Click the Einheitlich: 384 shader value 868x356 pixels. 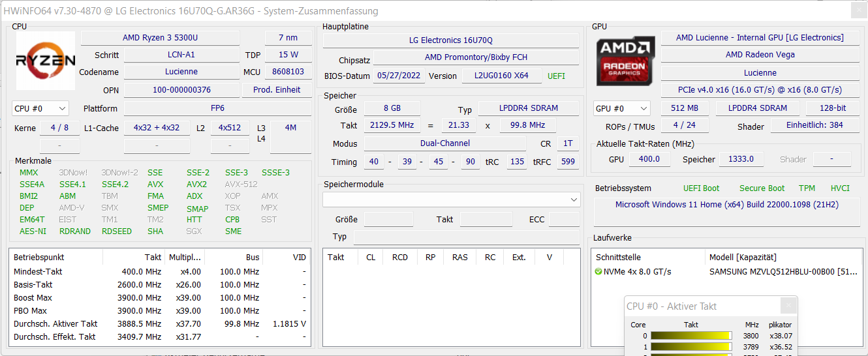(814, 125)
